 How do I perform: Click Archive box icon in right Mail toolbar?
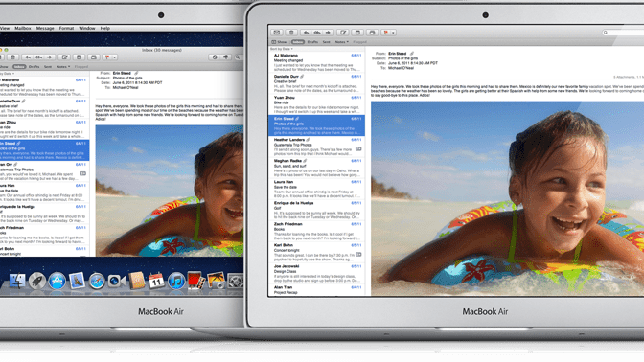372,33
